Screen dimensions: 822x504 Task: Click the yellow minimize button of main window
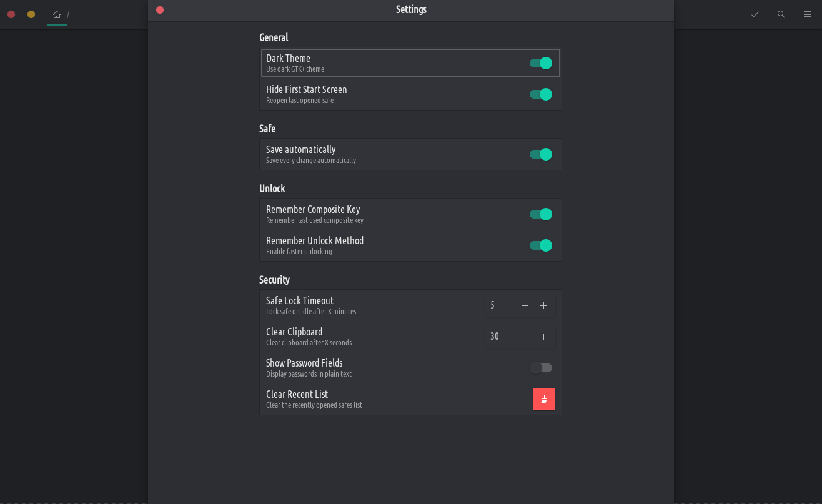pyautogui.click(x=31, y=14)
